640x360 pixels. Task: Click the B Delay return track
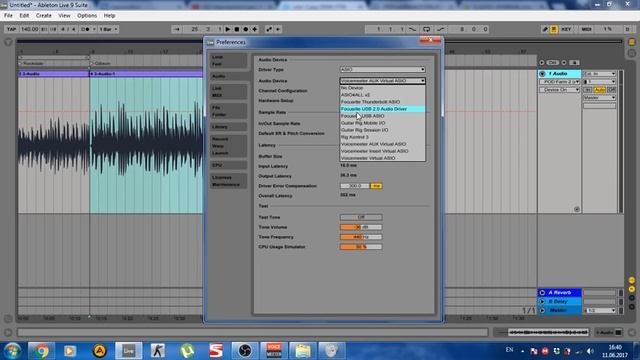coord(559,301)
